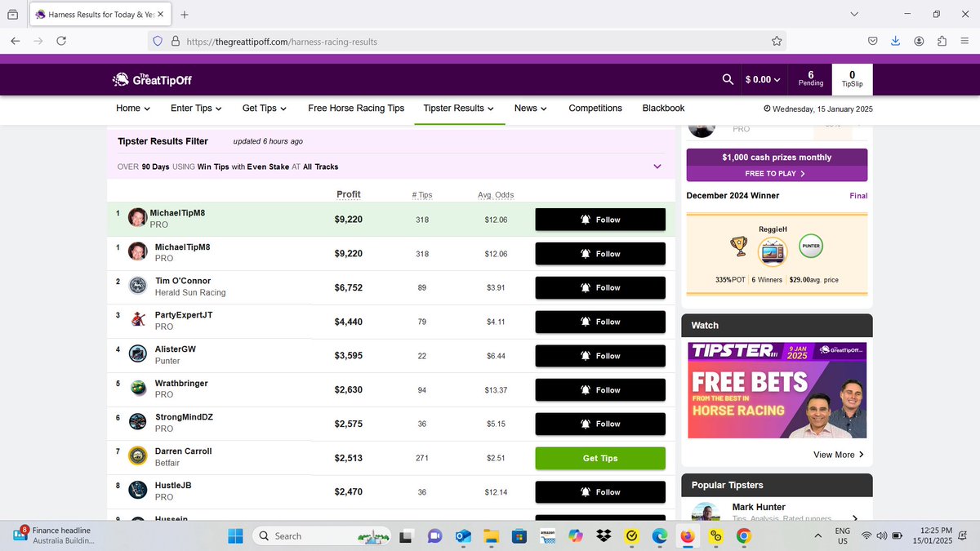Click AlisterGW's avatar

tap(139, 354)
